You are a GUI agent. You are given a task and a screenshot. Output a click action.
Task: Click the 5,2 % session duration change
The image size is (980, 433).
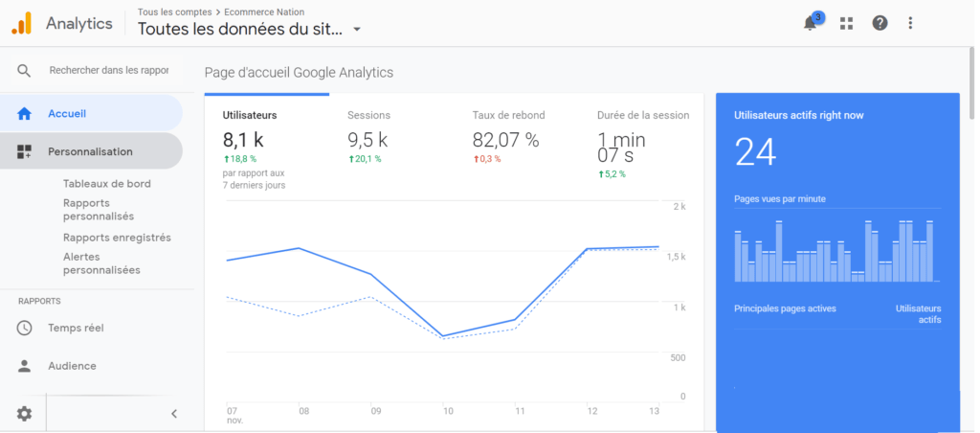612,174
